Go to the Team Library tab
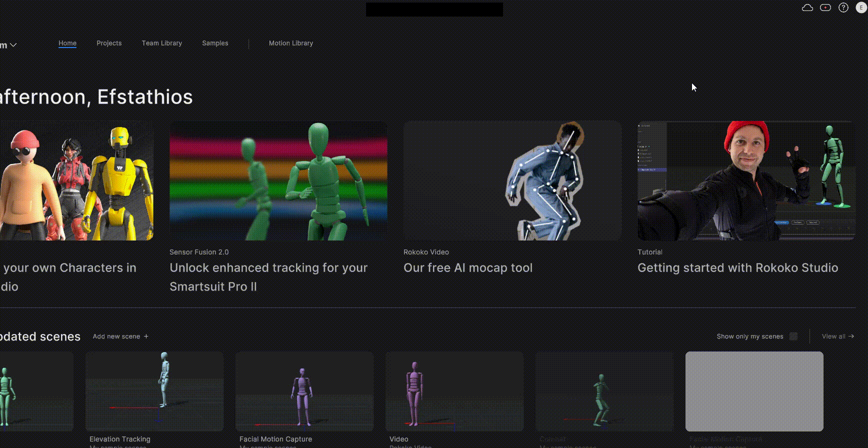The width and height of the screenshot is (868, 448). coord(162,43)
